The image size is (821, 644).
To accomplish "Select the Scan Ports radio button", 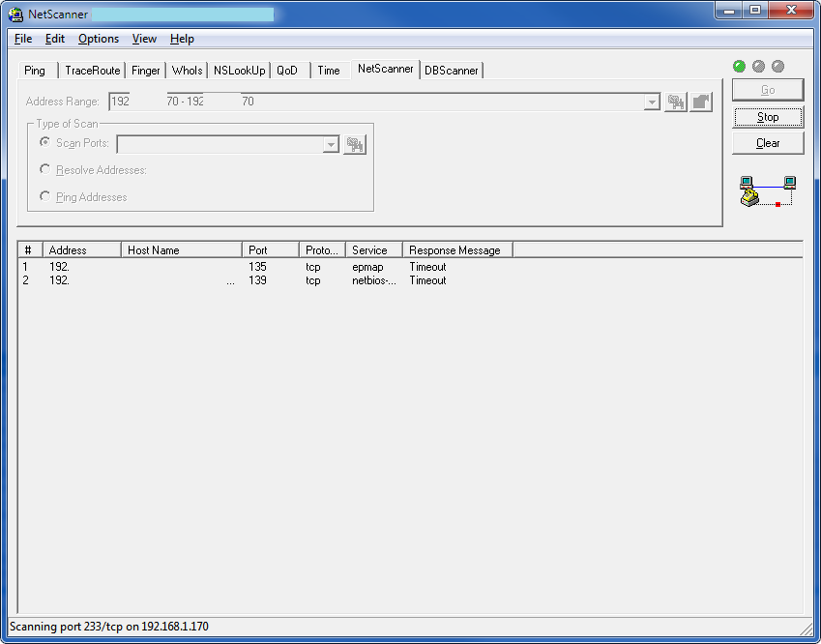I will coord(45,142).
